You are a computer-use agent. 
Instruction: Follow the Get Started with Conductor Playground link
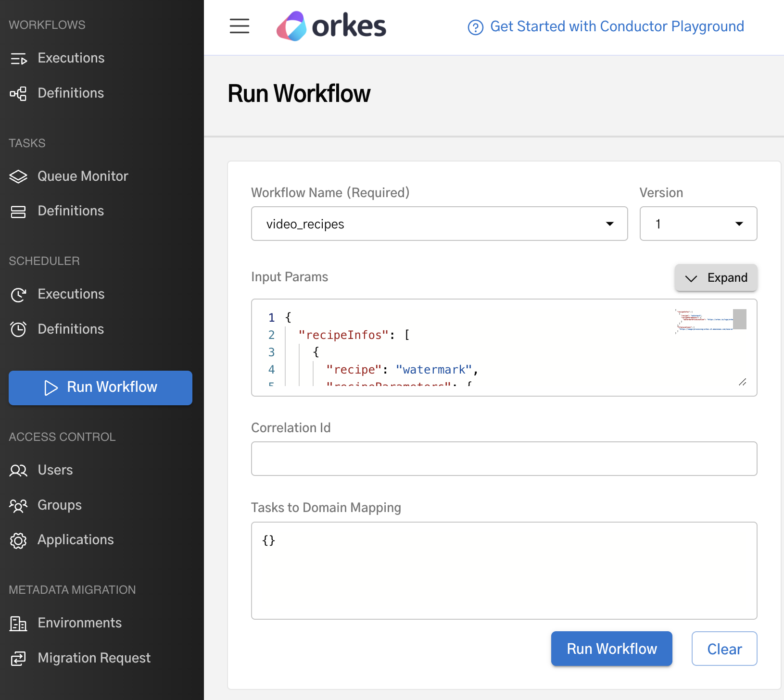[x=617, y=26]
